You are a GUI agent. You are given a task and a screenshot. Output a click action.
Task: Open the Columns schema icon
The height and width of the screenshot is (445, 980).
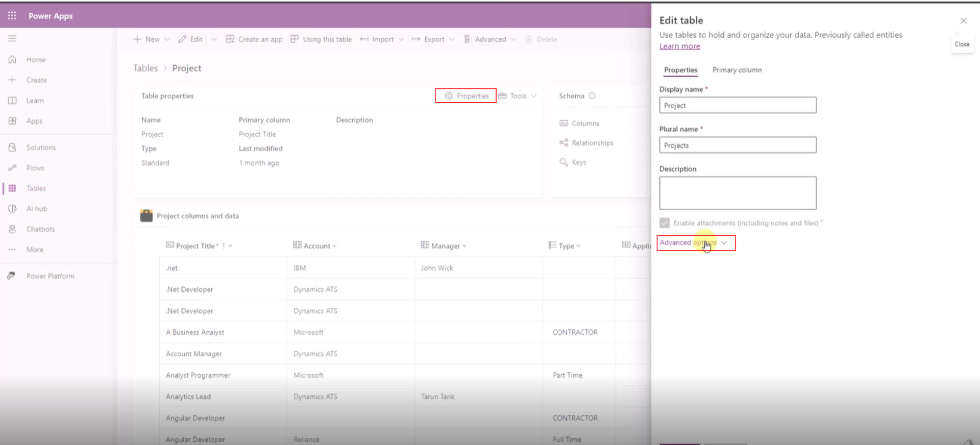(563, 123)
